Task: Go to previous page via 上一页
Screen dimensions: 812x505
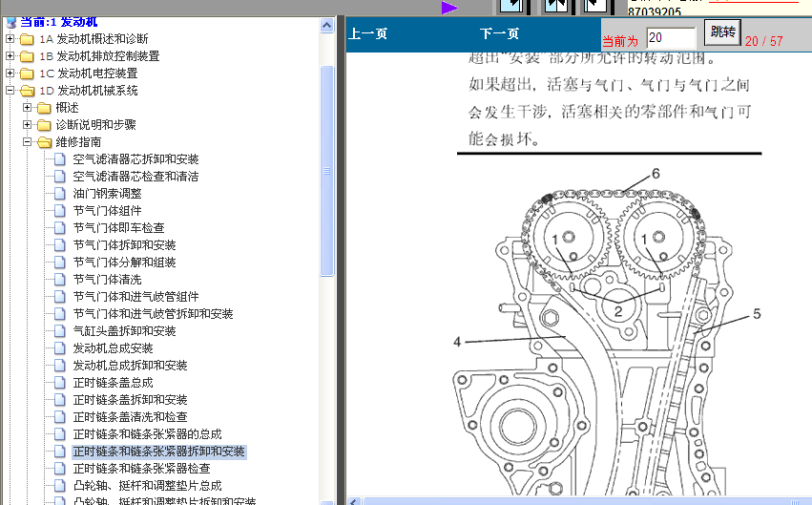Action: [x=368, y=34]
